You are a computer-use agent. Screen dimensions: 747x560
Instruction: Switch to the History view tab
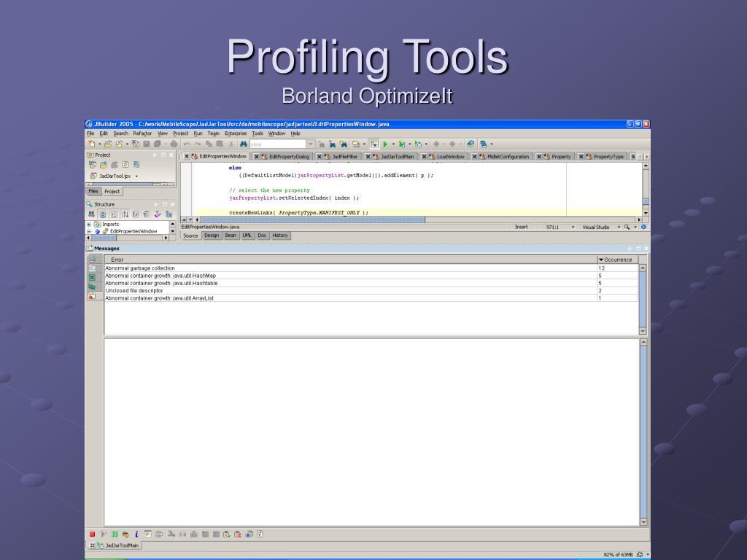coord(280,236)
